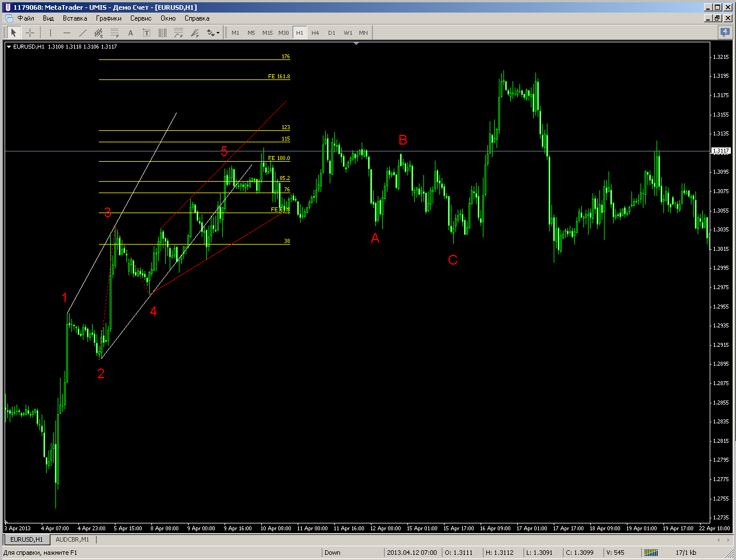The height and width of the screenshot is (560, 736).
Task: Select the equidistant channel tool
Action: [x=98, y=33]
